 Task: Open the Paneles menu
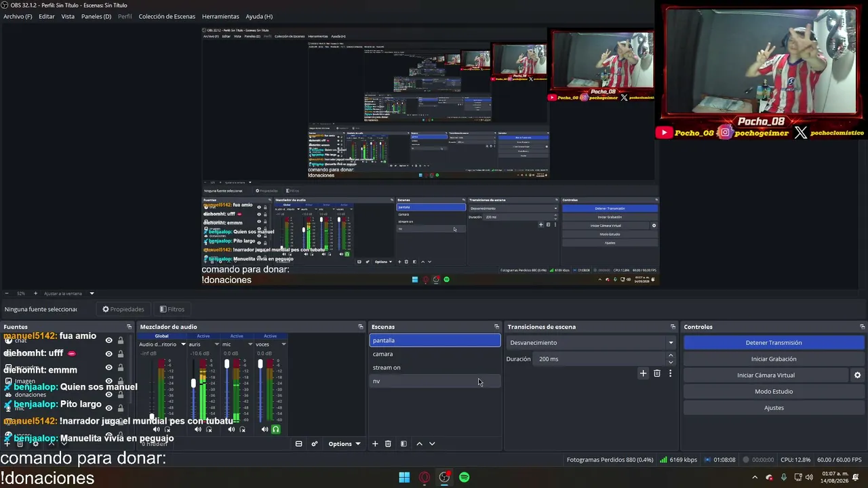(96, 16)
